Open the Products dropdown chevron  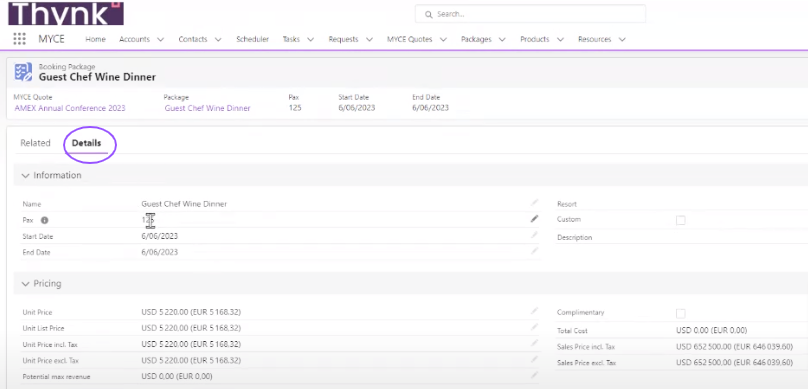tap(560, 39)
